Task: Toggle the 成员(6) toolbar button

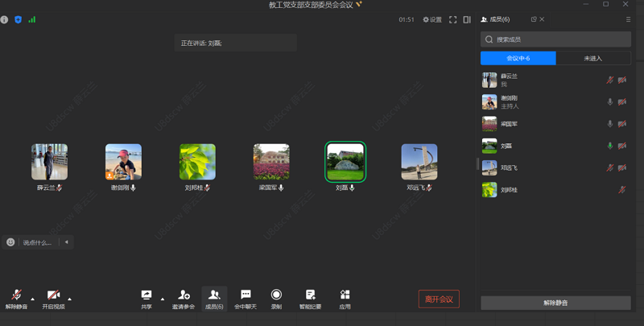Action: (x=214, y=299)
